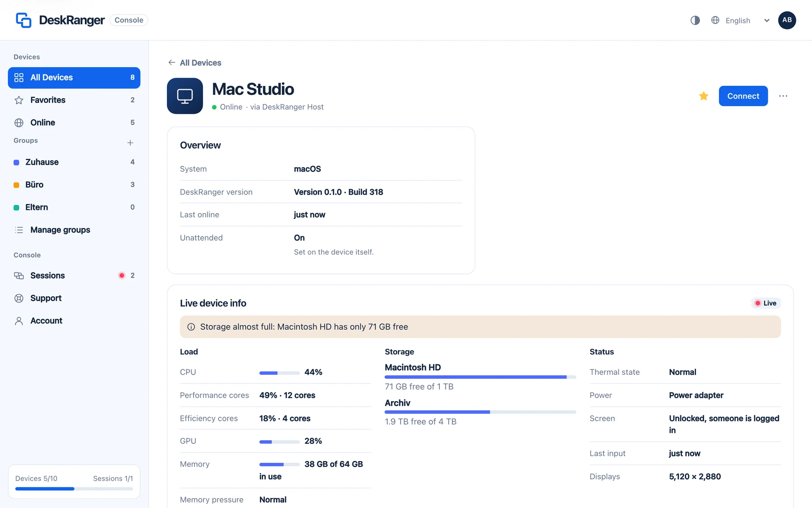Click the Console badge next to DeskRanger
Image resolution: width=812 pixels, height=508 pixels.
[x=129, y=20]
